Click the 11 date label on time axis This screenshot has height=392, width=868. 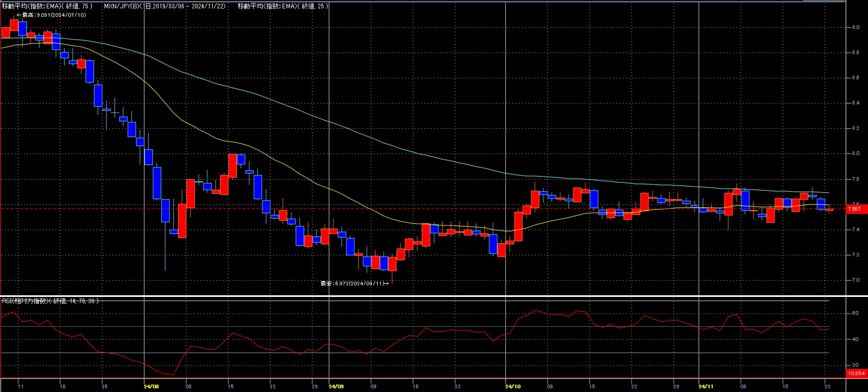(20, 387)
